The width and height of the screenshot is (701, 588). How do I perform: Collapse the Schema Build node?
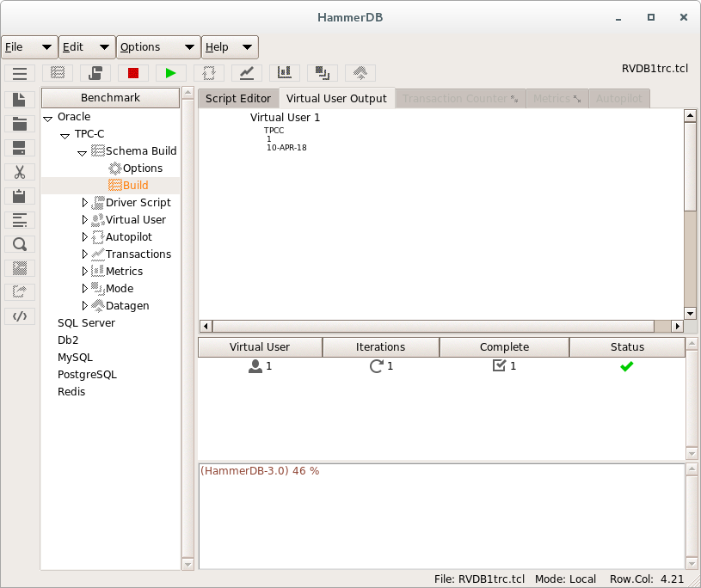click(x=82, y=153)
